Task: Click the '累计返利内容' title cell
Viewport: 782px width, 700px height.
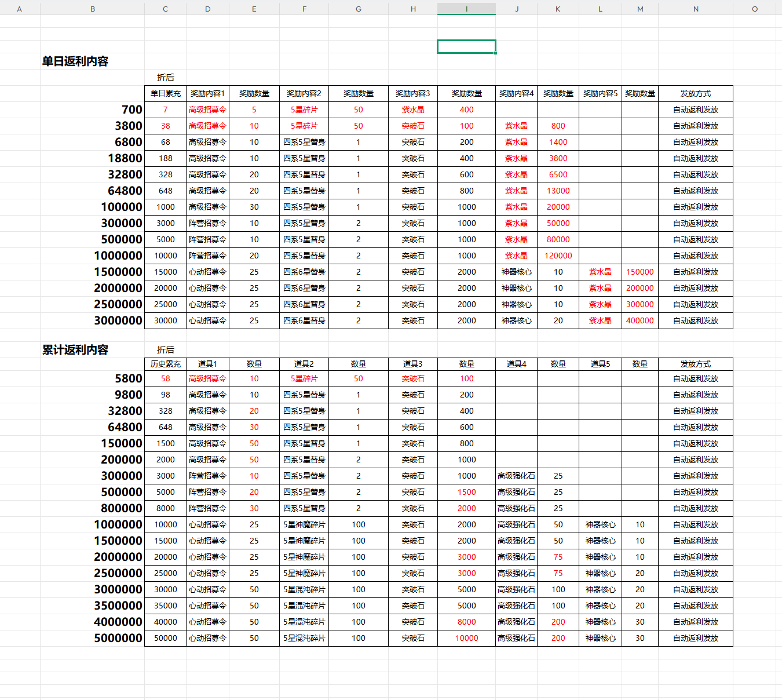Action: (x=75, y=350)
